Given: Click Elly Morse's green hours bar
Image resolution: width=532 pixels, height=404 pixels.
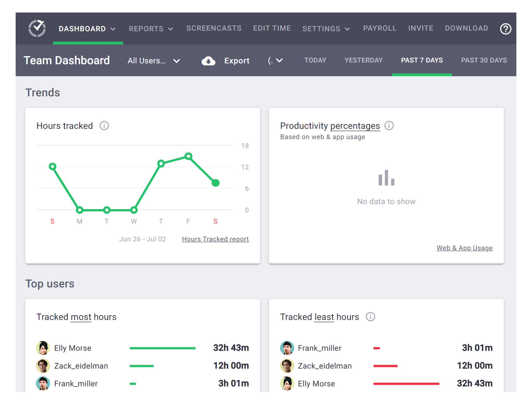Looking at the screenshot, I should coord(162,348).
